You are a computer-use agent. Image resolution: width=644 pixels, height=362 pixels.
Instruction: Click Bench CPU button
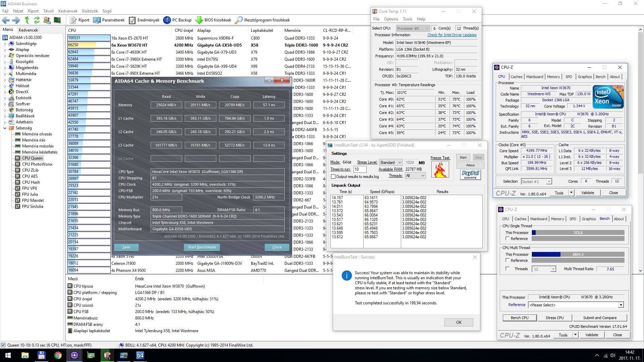520,318
